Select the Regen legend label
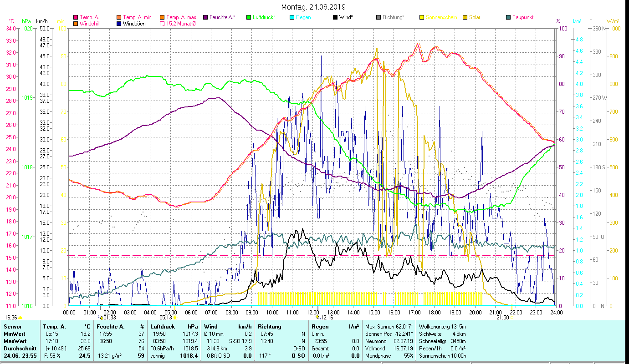The width and height of the screenshot is (629, 364). pyautogui.click(x=303, y=17)
